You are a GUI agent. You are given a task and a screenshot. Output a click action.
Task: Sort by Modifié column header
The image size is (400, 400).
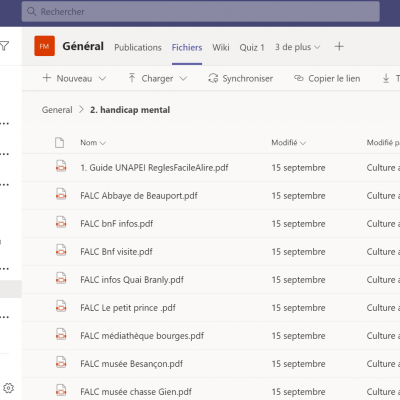pyautogui.click(x=288, y=143)
